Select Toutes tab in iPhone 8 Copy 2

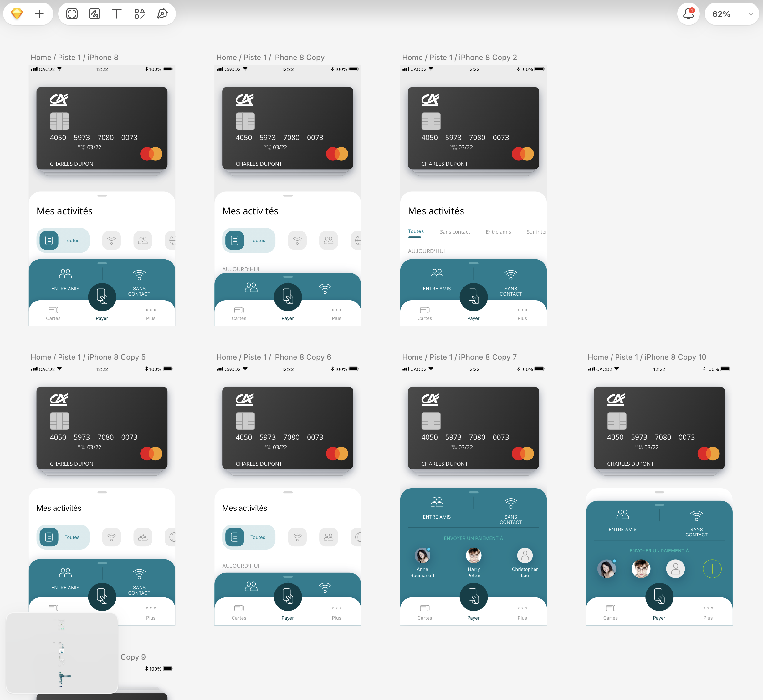click(416, 231)
